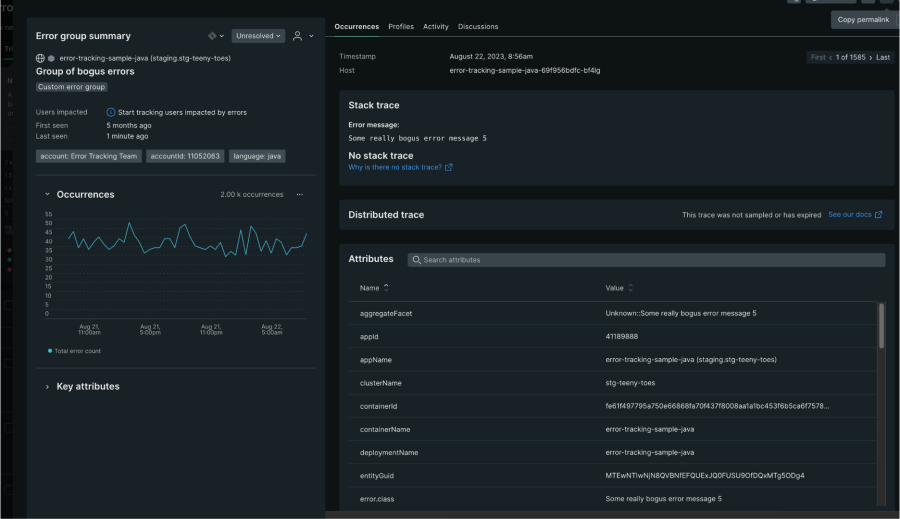Click the language: java tag
The height and width of the screenshot is (519, 900).
[257, 156]
